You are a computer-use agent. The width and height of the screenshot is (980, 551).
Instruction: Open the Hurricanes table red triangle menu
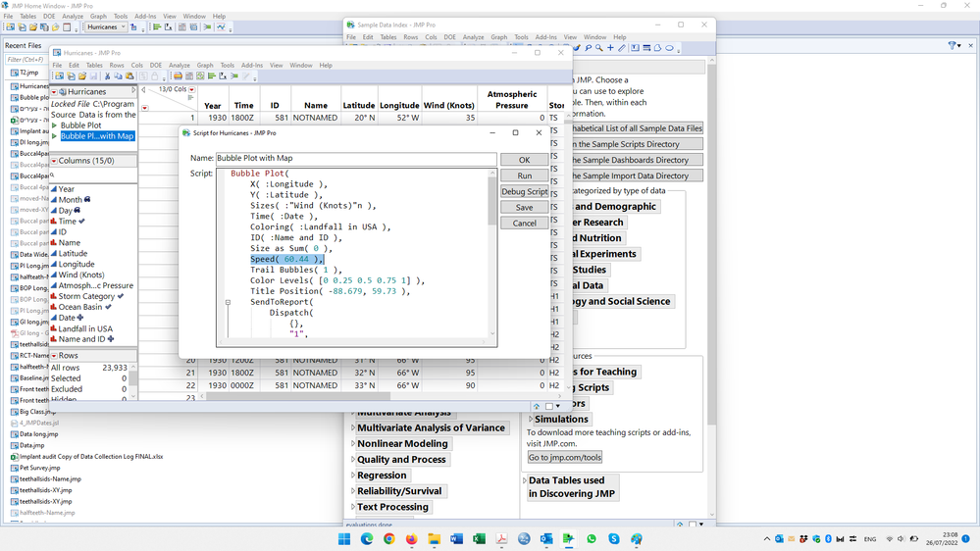[54, 92]
